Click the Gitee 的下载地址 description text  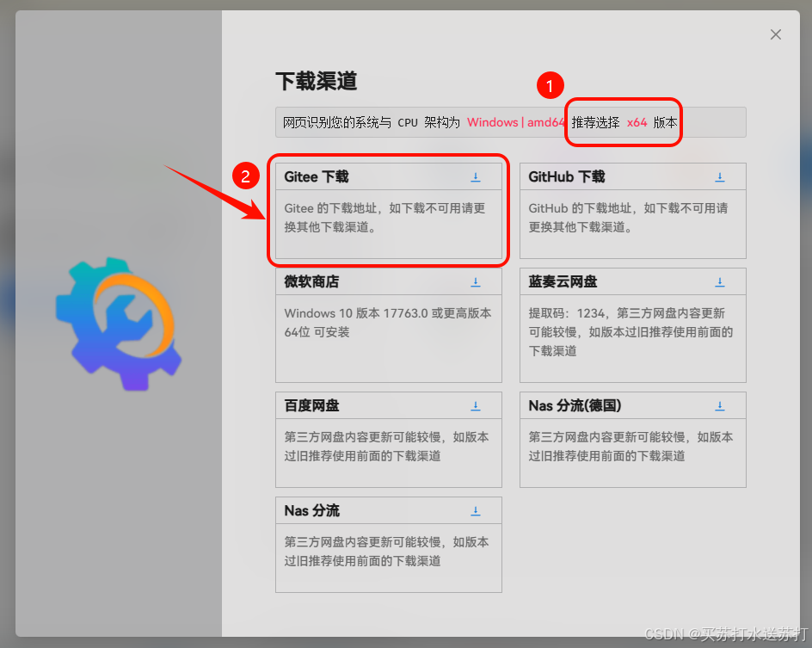pyautogui.click(x=384, y=218)
